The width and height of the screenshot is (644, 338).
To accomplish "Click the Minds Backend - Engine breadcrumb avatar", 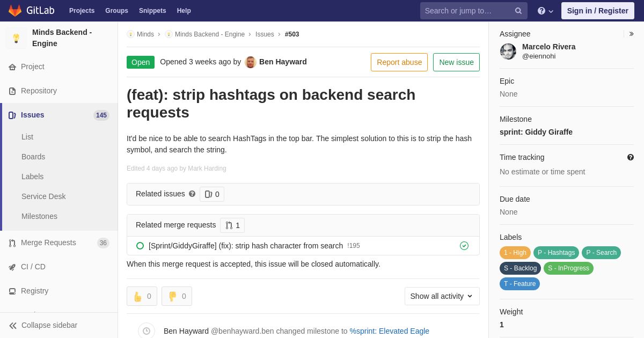I will 169,34.
